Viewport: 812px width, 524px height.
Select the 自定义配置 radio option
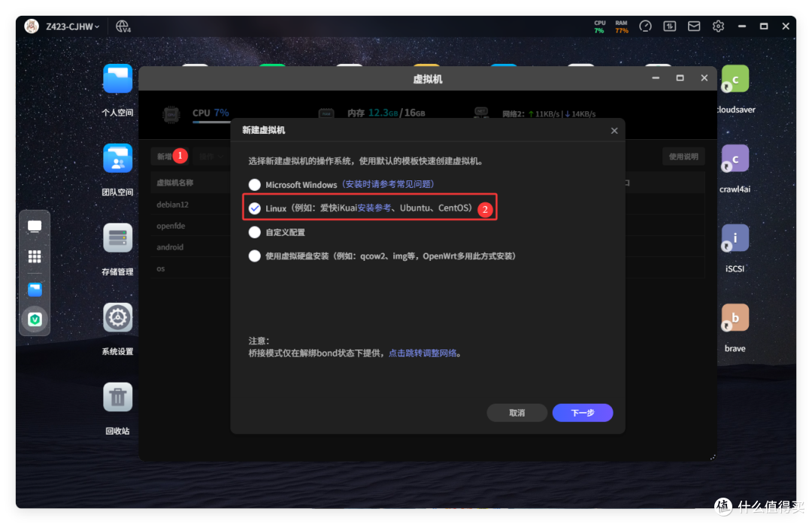[255, 232]
